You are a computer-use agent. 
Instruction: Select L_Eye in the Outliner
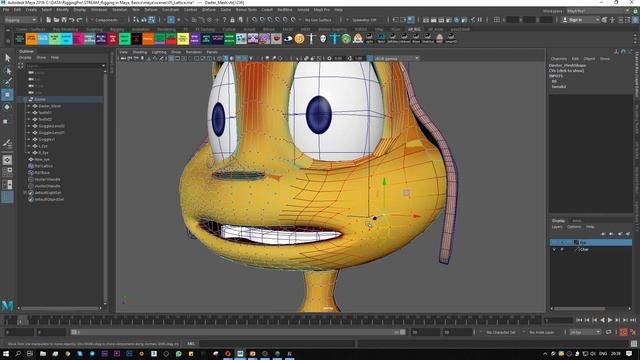click(43, 146)
